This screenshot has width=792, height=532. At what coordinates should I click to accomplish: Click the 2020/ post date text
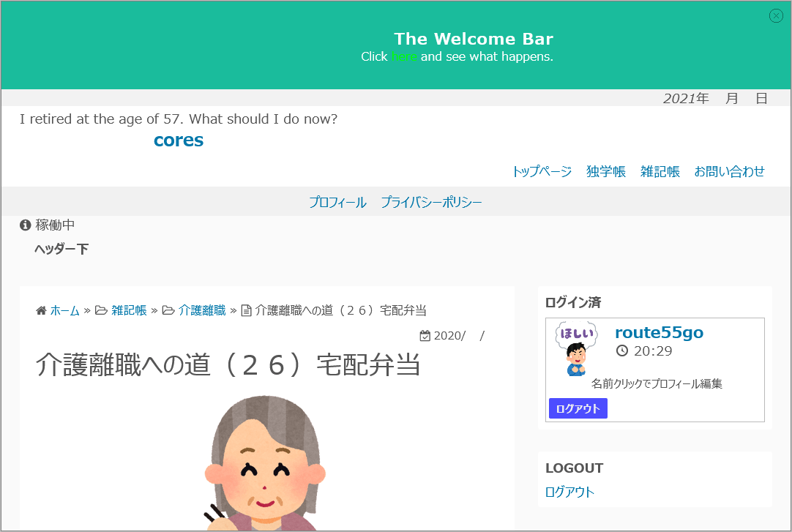pos(449,336)
